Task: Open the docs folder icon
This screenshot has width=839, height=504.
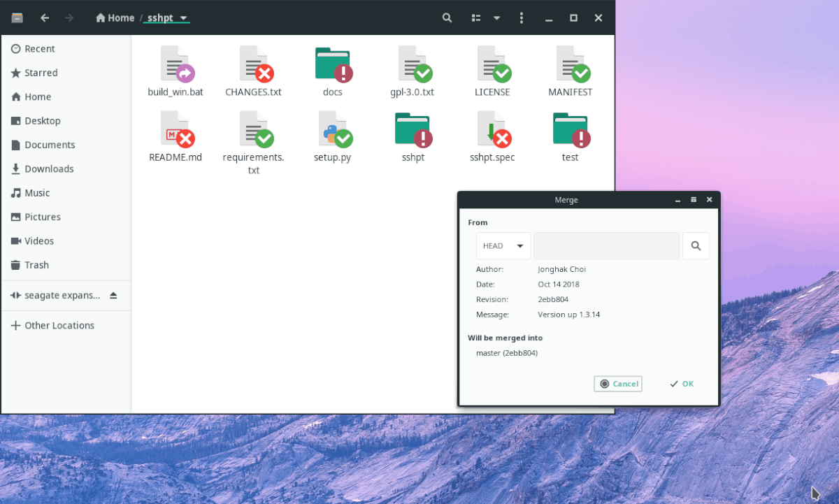Action: pos(333,64)
